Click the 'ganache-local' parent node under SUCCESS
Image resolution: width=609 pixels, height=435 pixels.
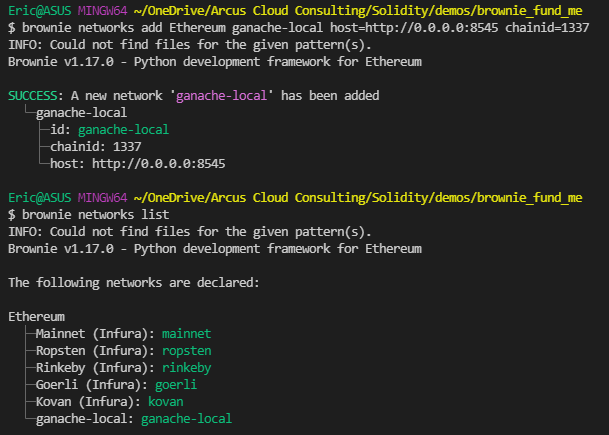click(81, 113)
